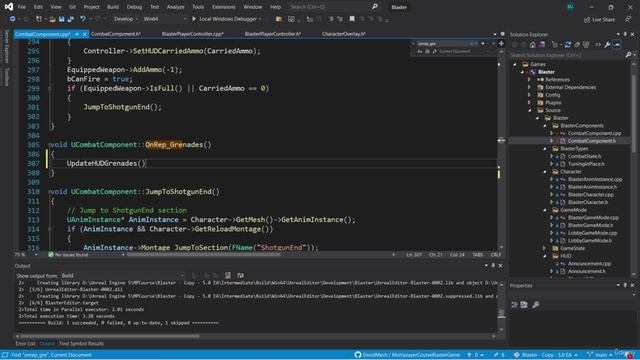Start the Local Windows Debugger
The image size is (640, 360).
pos(226,19)
